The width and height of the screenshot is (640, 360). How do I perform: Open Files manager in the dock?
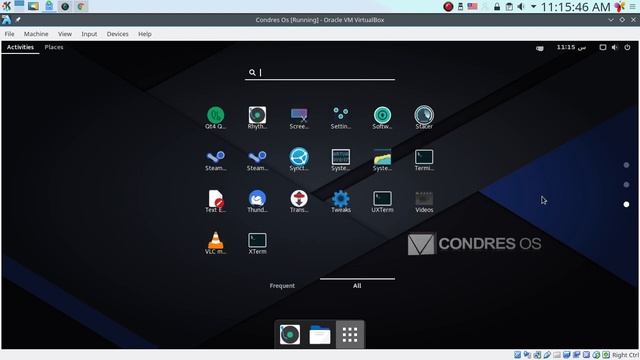click(x=320, y=335)
